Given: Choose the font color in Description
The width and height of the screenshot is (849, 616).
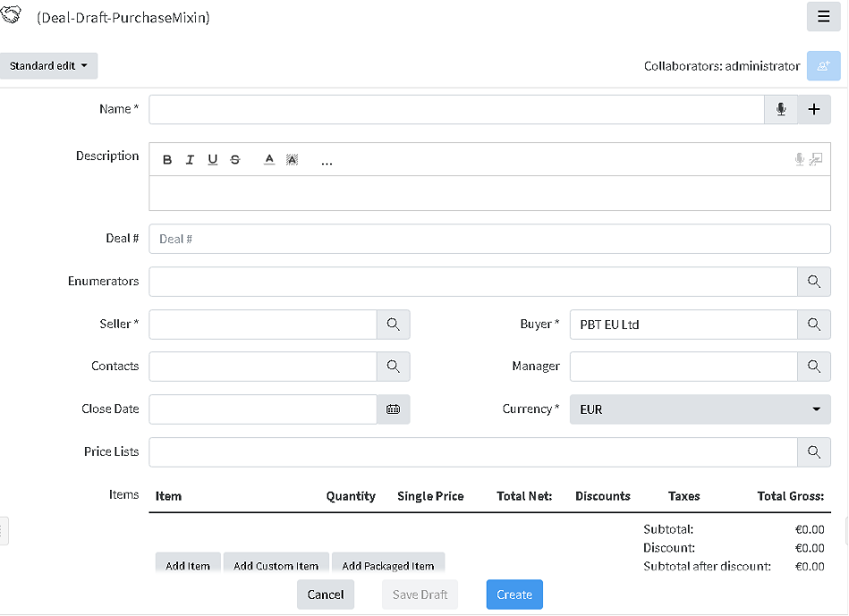Looking at the screenshot, I should [269, 160].
